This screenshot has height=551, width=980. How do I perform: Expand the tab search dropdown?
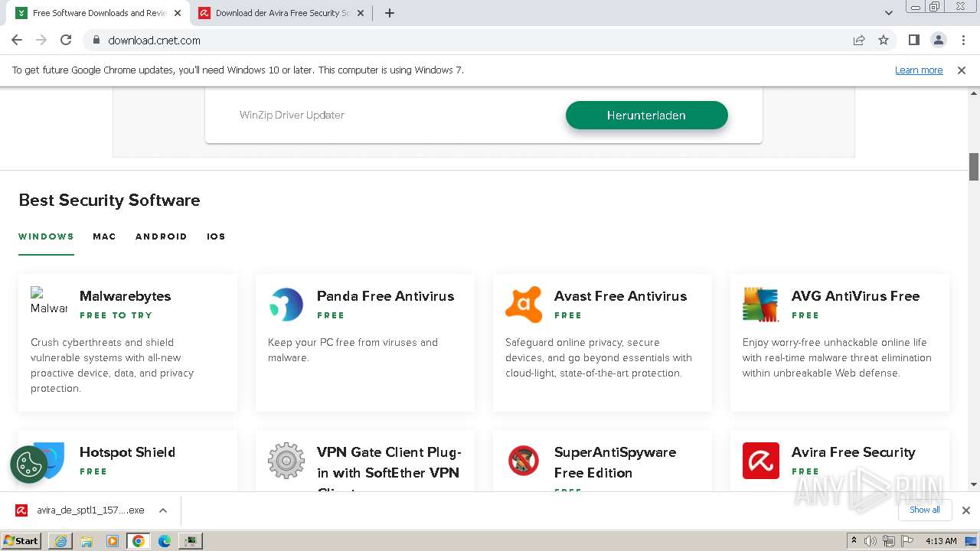[888, 13]
